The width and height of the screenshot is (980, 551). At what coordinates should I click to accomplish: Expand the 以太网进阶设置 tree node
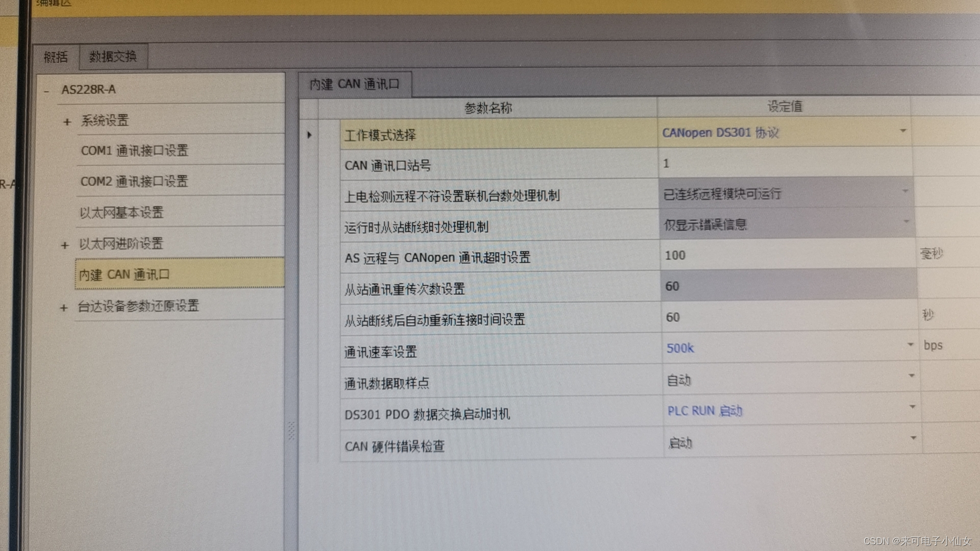[65, 245]
